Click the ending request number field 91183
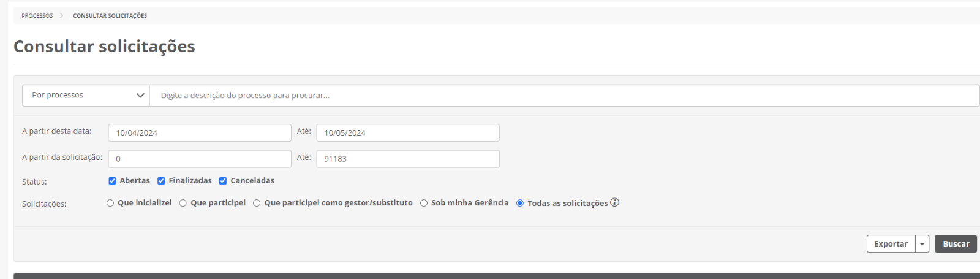The height and width of the screenshot is (279, 980). pyautogui.click(x=408, y=159)
